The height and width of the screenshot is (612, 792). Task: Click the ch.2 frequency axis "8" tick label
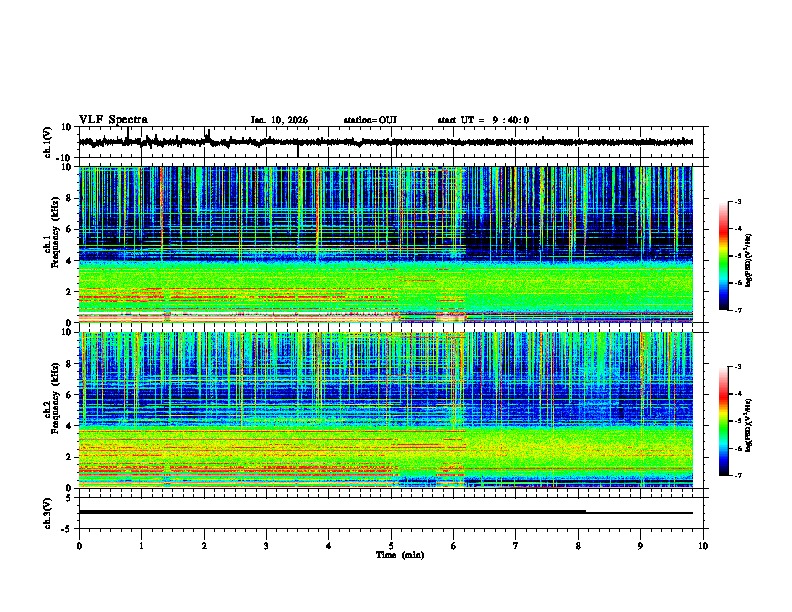(x=69, y=364)
